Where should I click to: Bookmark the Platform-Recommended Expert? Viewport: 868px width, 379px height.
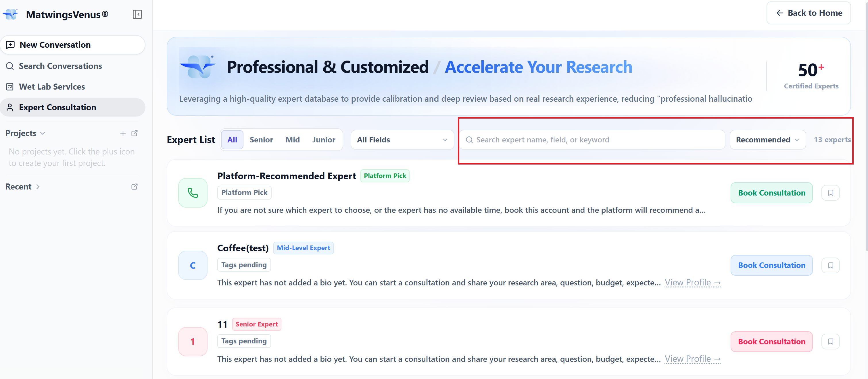pos(831,193)
